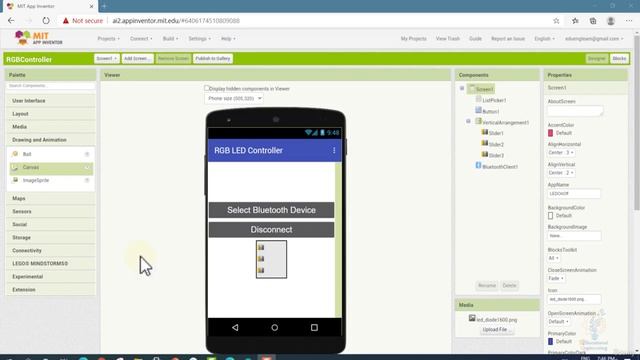Click the MIT App Inventor logo
The image size is (640, 360).
point(39,38)
